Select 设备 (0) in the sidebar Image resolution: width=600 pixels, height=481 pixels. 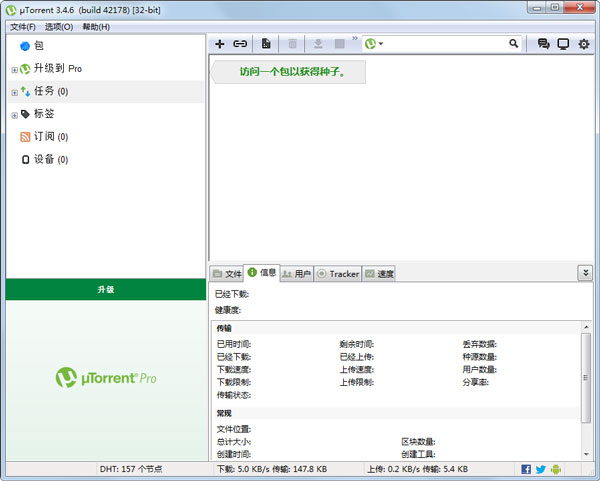tap(51, 159)
